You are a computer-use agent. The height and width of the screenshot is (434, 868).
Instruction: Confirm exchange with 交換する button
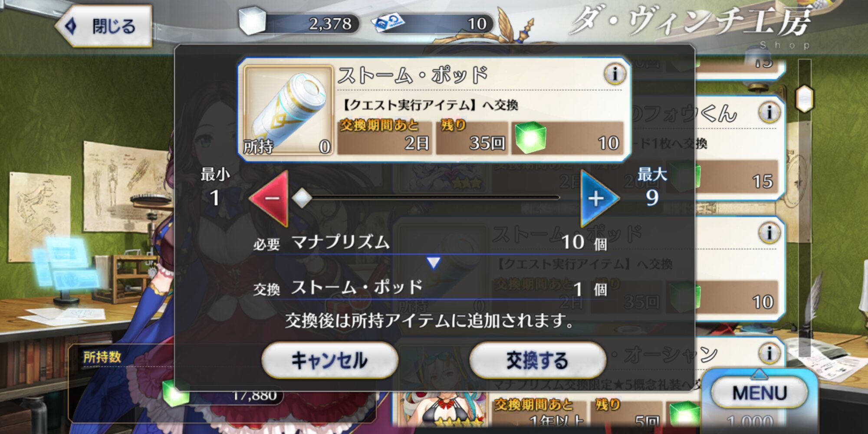(537, 360)
